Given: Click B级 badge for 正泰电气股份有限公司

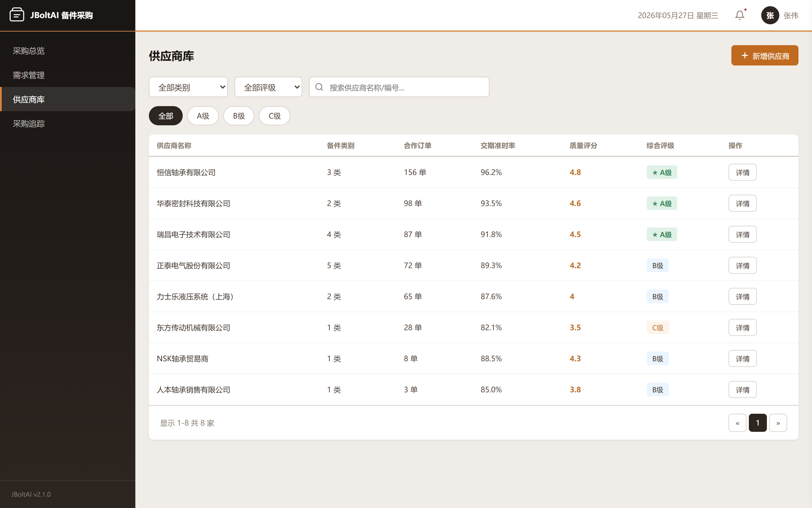Looking at the screenshot, I should point(657,265).
